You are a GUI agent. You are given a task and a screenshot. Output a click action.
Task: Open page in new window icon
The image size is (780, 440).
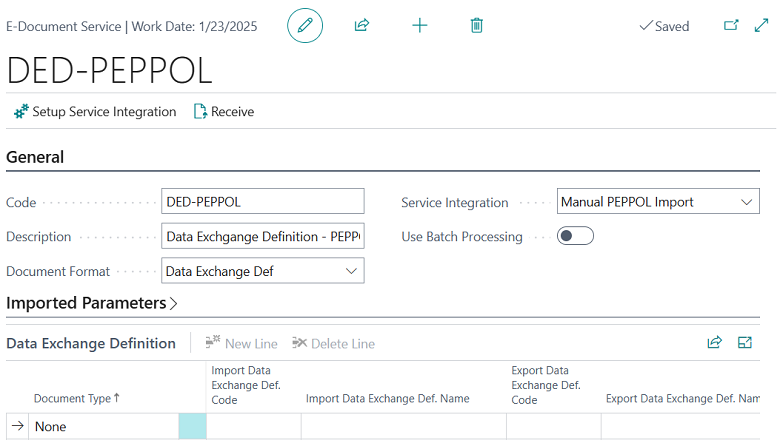731,25
